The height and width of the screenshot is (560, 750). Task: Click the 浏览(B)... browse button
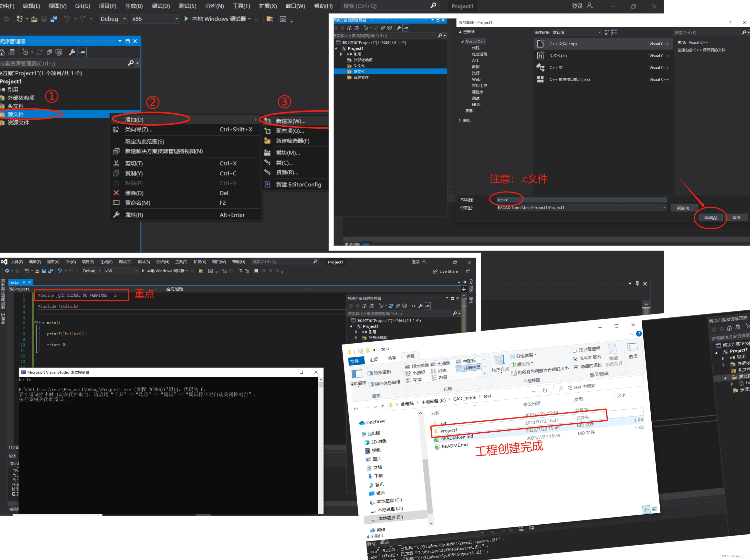tap(684, 208)
